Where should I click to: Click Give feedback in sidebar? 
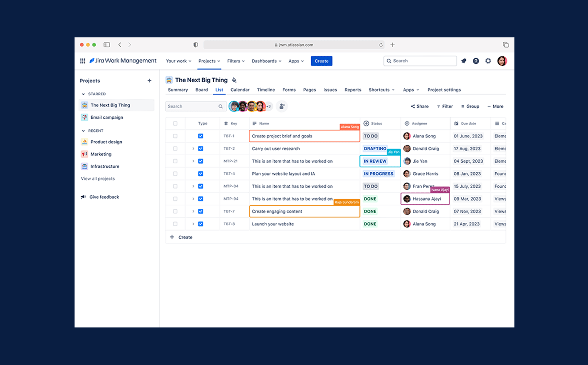104,197
